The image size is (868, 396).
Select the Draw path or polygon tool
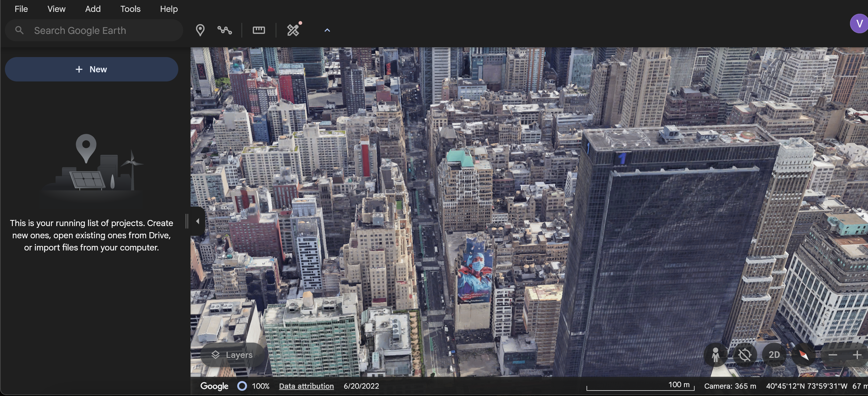tap(224, 30)
